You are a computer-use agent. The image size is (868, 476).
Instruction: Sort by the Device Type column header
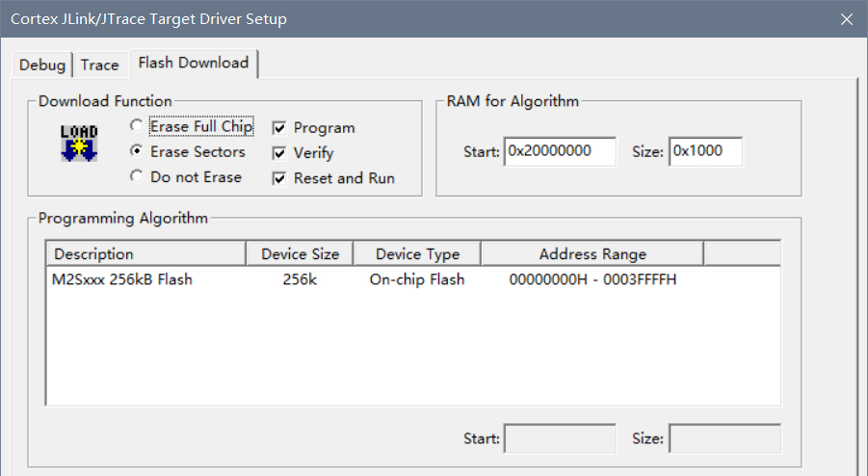click(416, 254)
